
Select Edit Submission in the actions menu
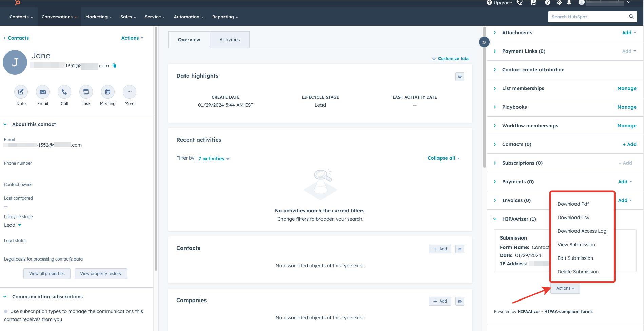click(x=575, y=258)
